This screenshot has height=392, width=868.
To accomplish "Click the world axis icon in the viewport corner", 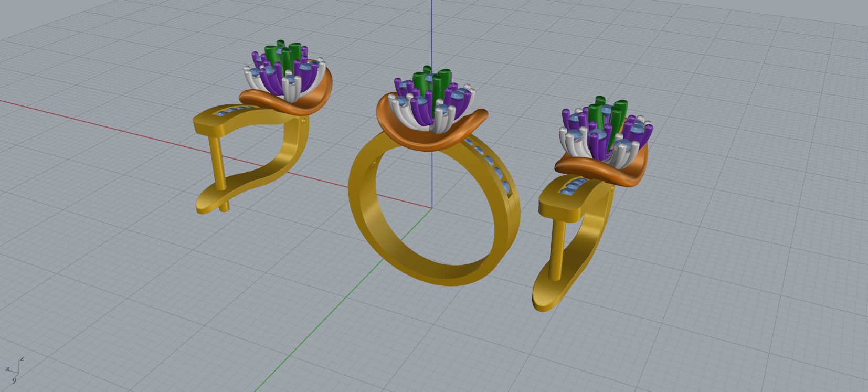I will pos(14,369).
